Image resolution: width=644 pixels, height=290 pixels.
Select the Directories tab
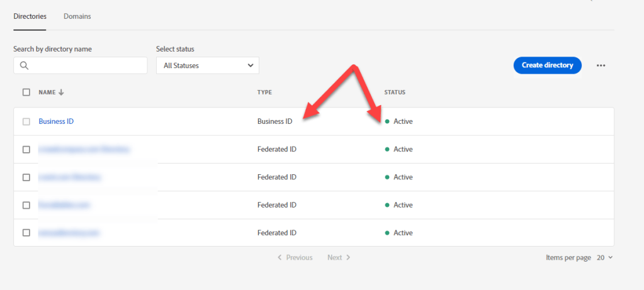pyautogui.click(x=30, y=16)
